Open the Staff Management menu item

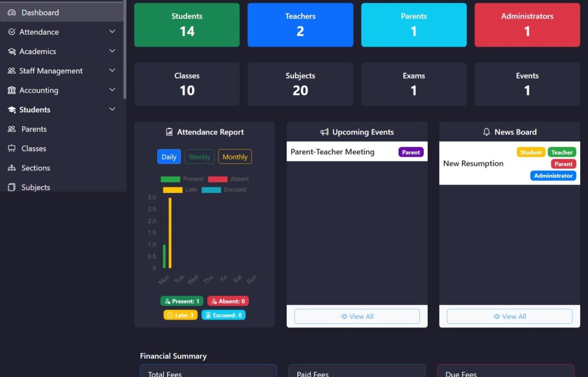51,71
